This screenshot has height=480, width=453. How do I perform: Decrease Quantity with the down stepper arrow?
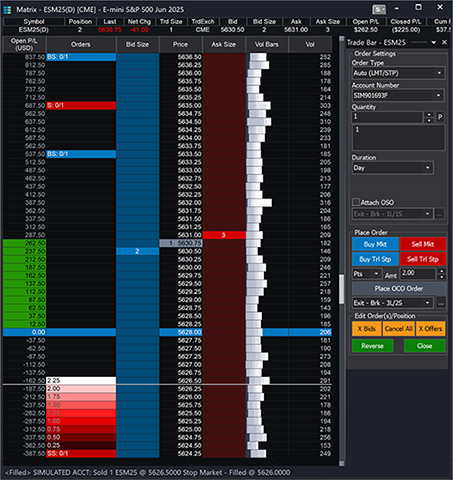(429, 120)
